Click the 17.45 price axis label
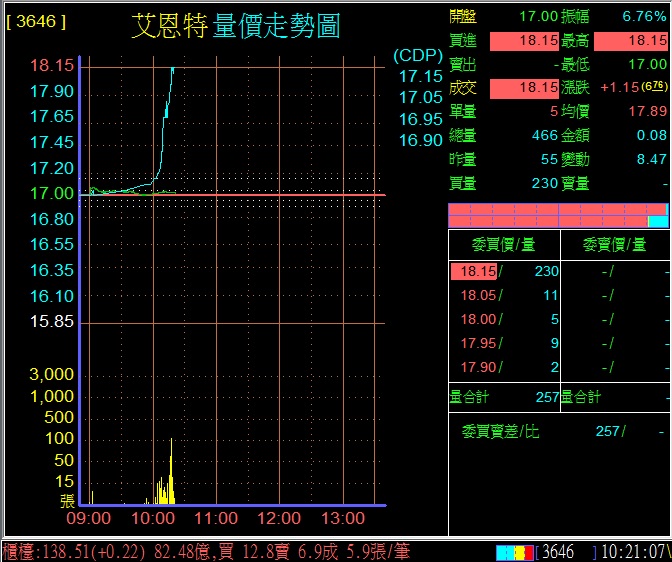This screenshot has width=672, height=562. coord(52,142)
